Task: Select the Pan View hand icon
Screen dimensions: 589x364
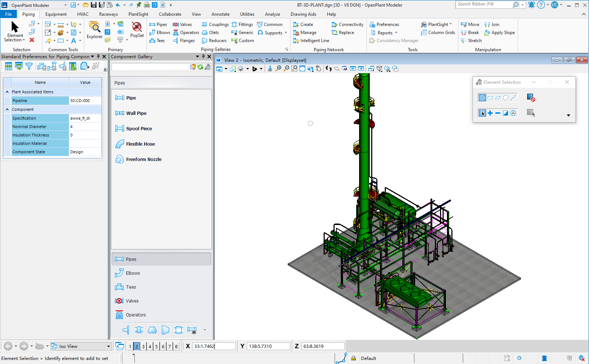Action: [318, 68]
